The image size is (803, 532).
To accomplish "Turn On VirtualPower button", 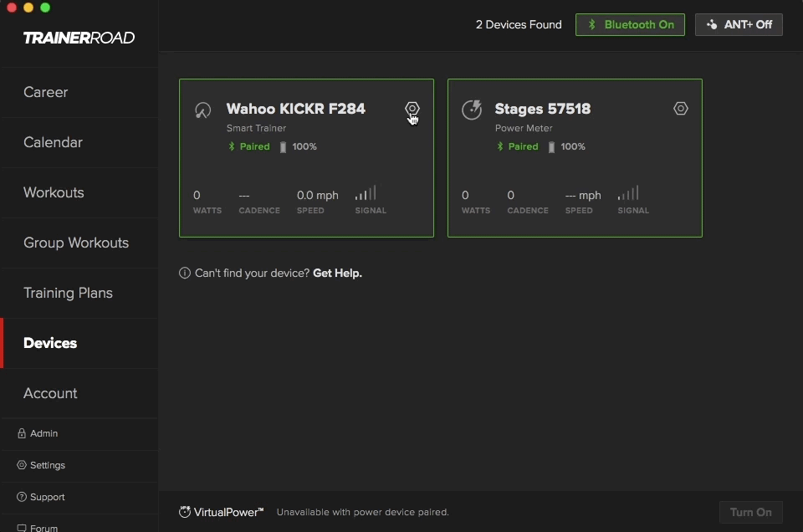I will (751, 512).
